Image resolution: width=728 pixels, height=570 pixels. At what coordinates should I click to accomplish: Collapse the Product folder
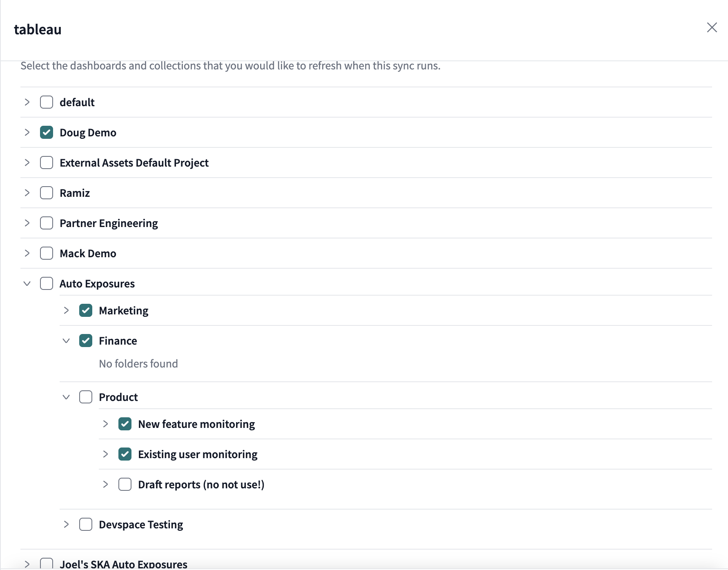66,396
